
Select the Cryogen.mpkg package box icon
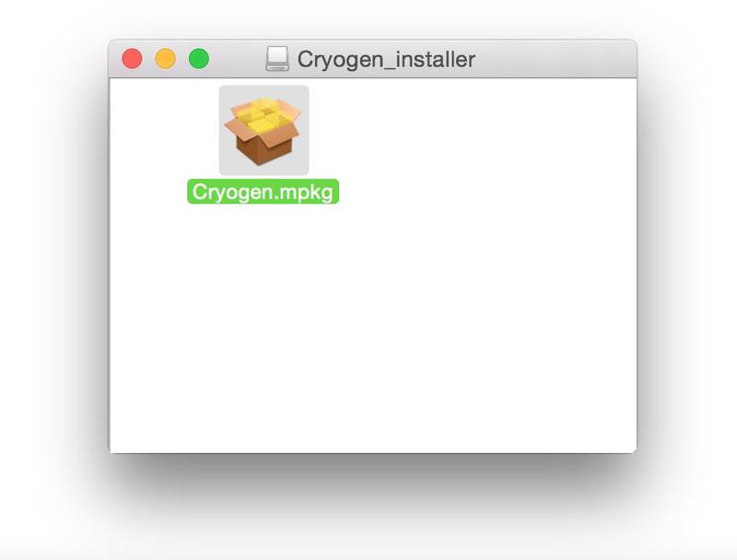pyautogui.click(x=263, y=131)
